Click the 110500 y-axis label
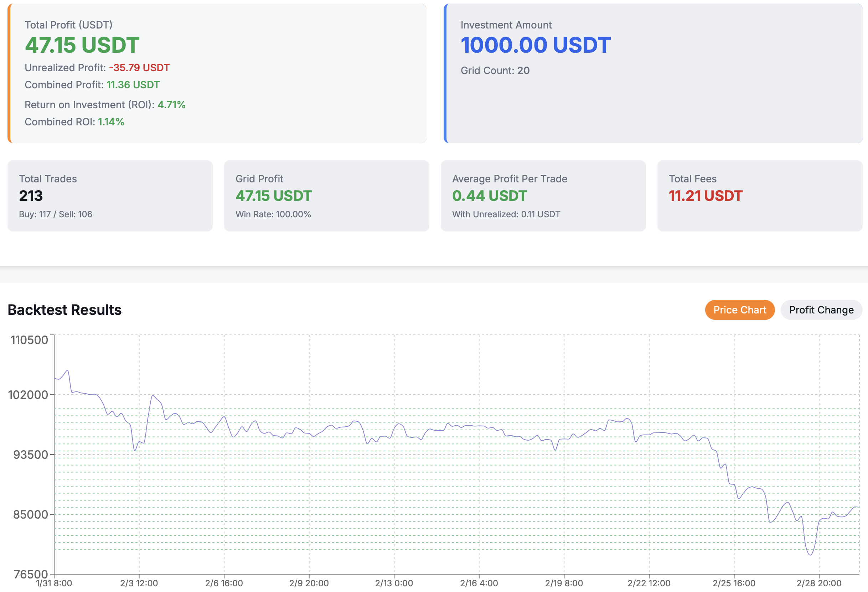This screenshot has height=592, width=868. click(x=30, y=340)
